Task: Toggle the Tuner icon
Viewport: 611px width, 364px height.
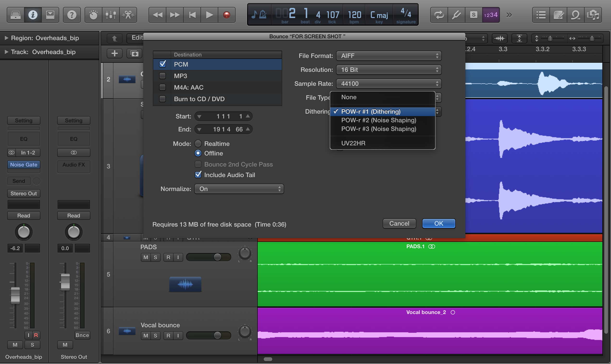Action: pos(456,15)
